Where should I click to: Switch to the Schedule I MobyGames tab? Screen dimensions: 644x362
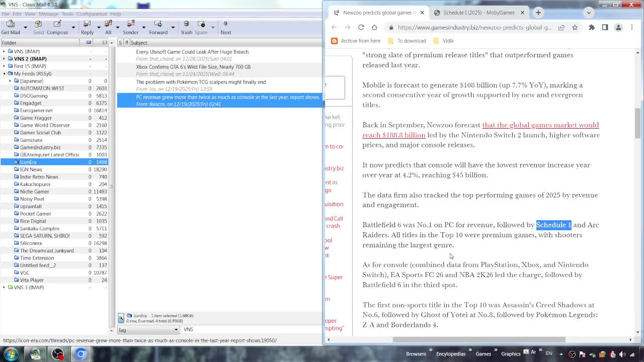click(x=478, y=12)
